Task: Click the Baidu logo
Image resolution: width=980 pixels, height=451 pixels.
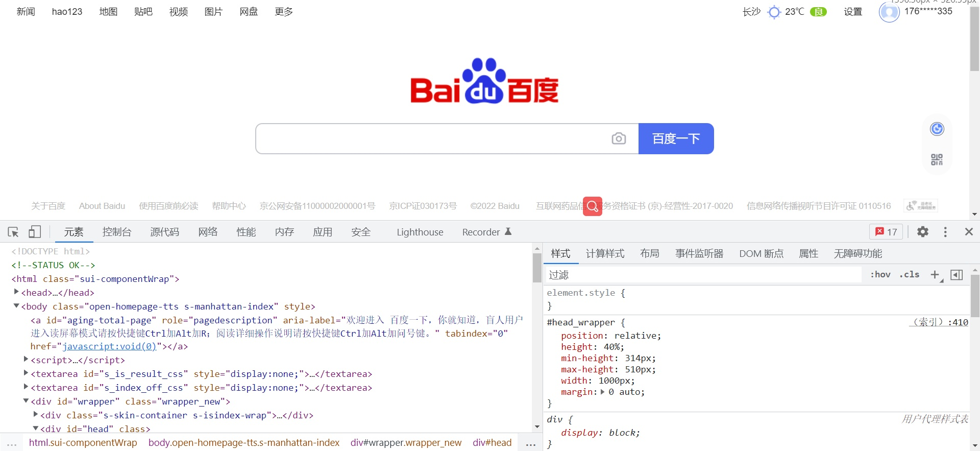Action: pos(484,81)
